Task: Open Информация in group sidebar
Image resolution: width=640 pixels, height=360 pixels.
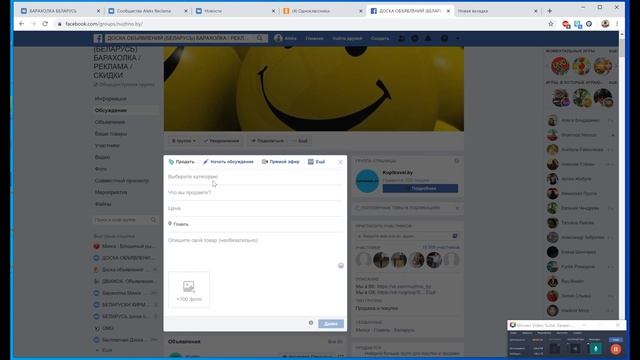Action: (111, 99)
